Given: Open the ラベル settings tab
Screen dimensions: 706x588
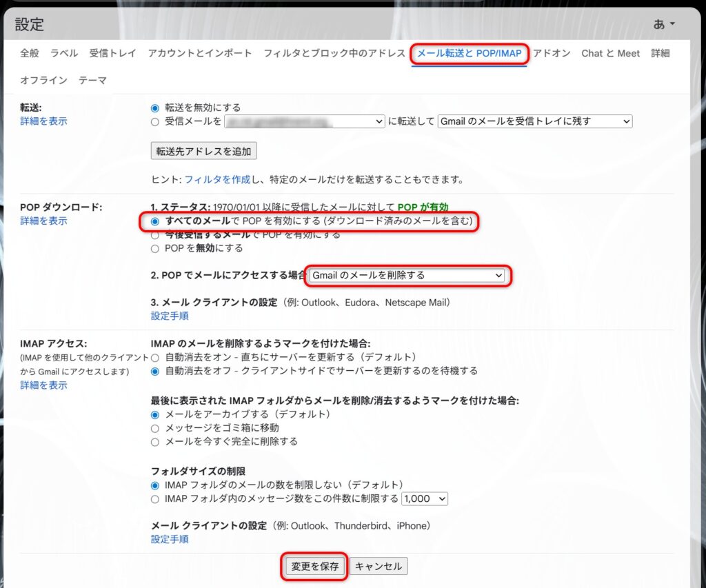Looking at the screenshot, I should pyautogui.click(x=64, y=53).
